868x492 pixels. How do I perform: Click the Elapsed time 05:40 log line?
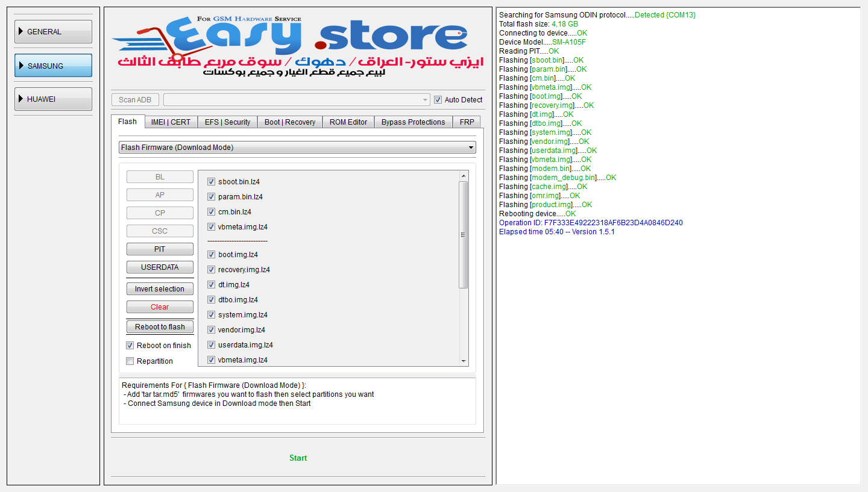pyautogui.click(x=557, y=232)
